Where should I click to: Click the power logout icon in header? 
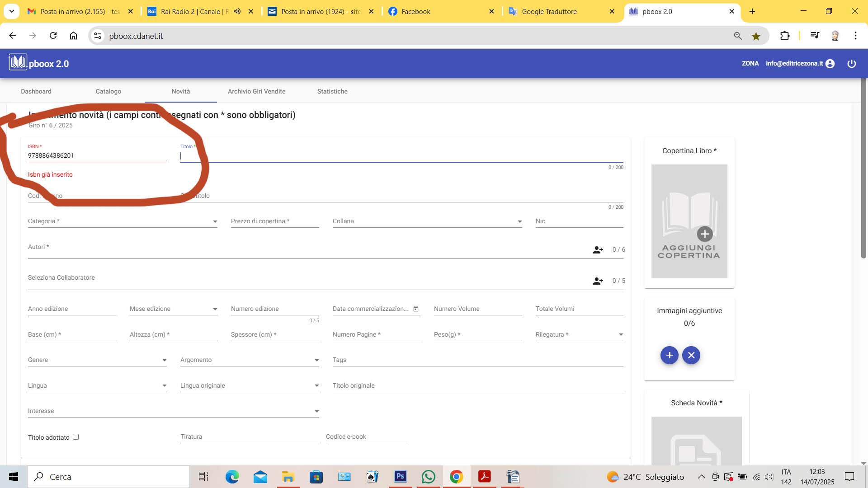coord(851,64)
